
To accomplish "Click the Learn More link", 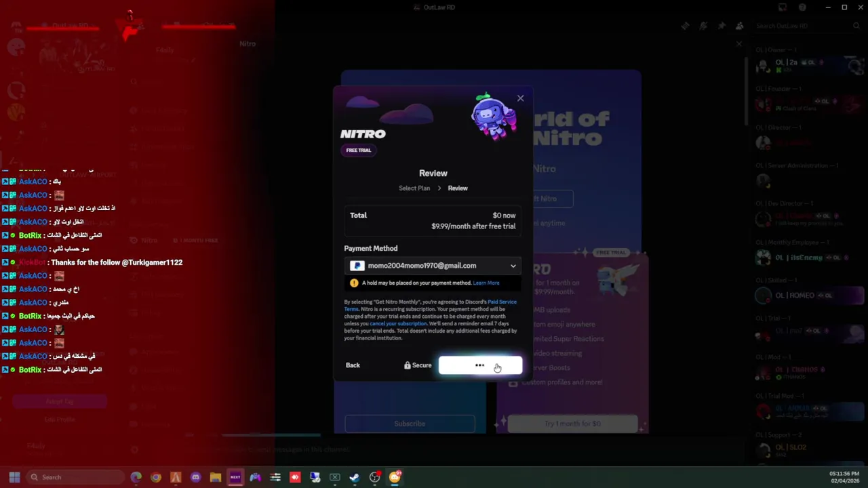I will click(x=486, y=283).
